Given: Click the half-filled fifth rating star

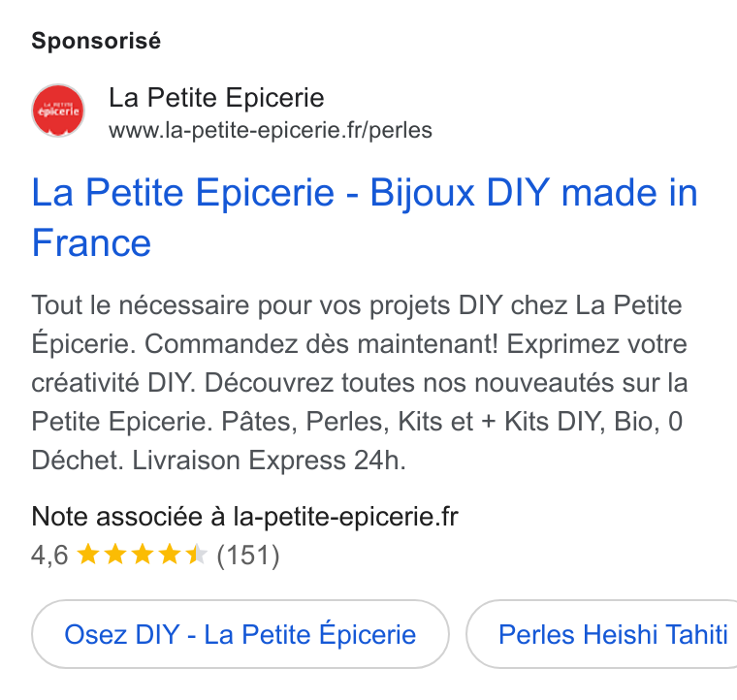Looking at the screenshot, I should tap(197, 555).
